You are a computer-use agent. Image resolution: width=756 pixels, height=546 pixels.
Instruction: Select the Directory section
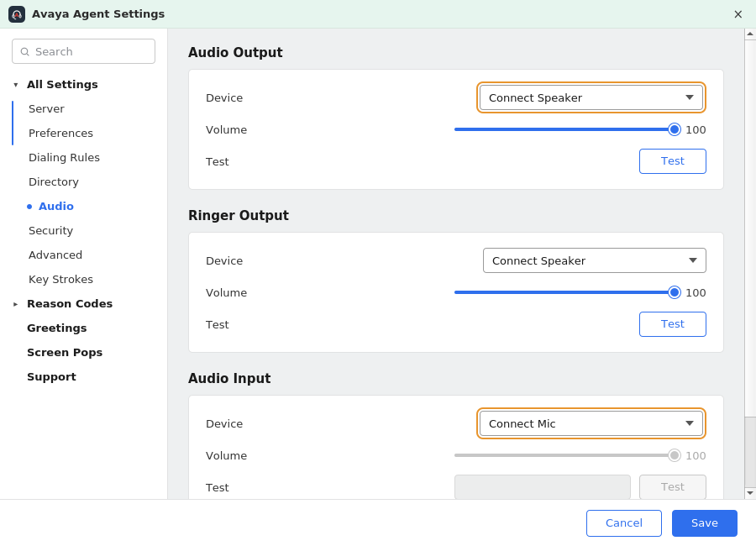pyautogui.click(x=54, y=181)
